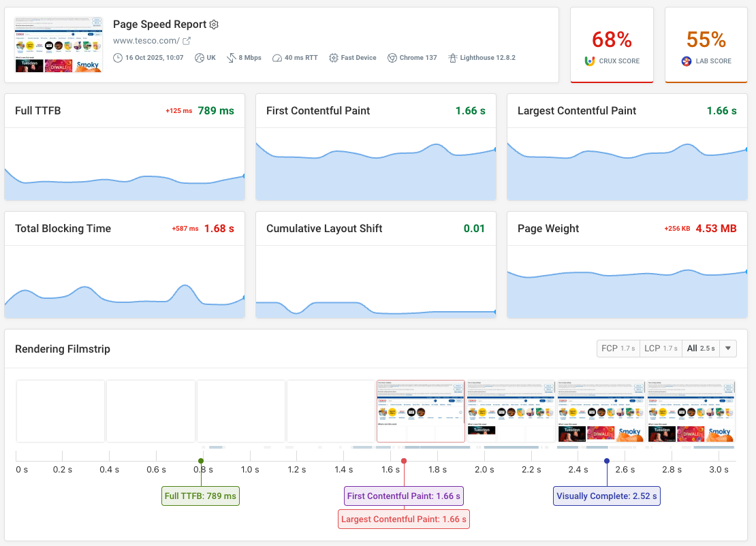The image size is (756, 546).
Task: Open the Page Speed Report settings gear
Action: click(x=214, y=24)
